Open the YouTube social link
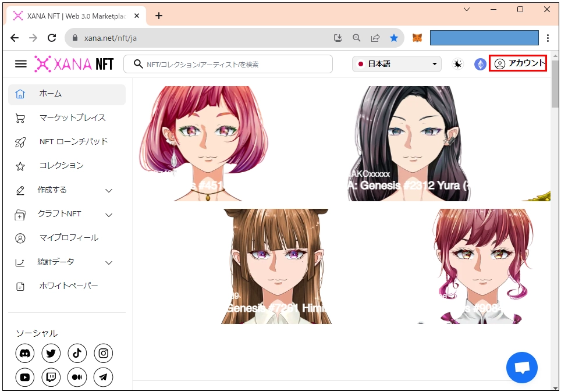This screenshot has height=392, width=561. click(x=24, y=377)
